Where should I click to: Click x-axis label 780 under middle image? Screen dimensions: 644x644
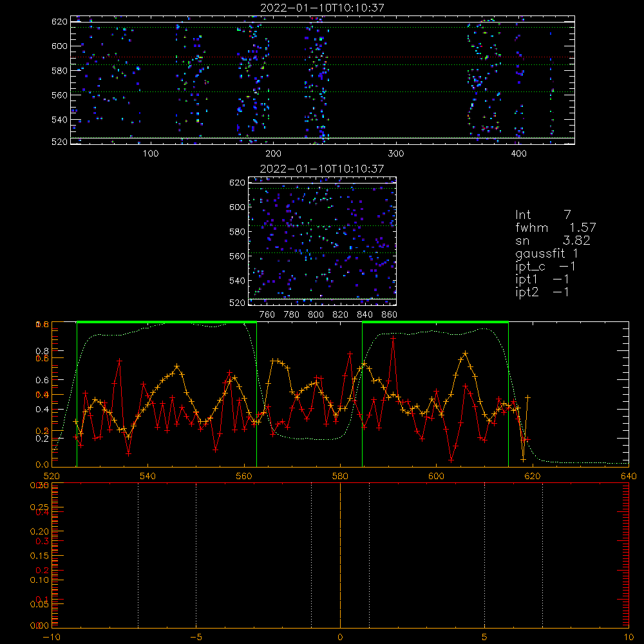292,315
